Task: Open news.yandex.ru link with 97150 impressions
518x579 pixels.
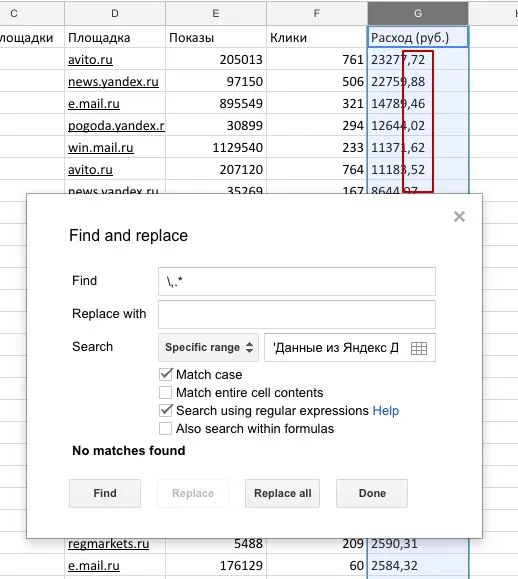Action: coord(113,82)
